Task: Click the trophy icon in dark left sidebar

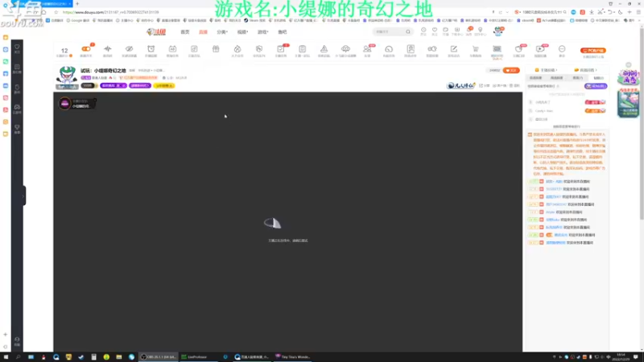Action: 17,127
